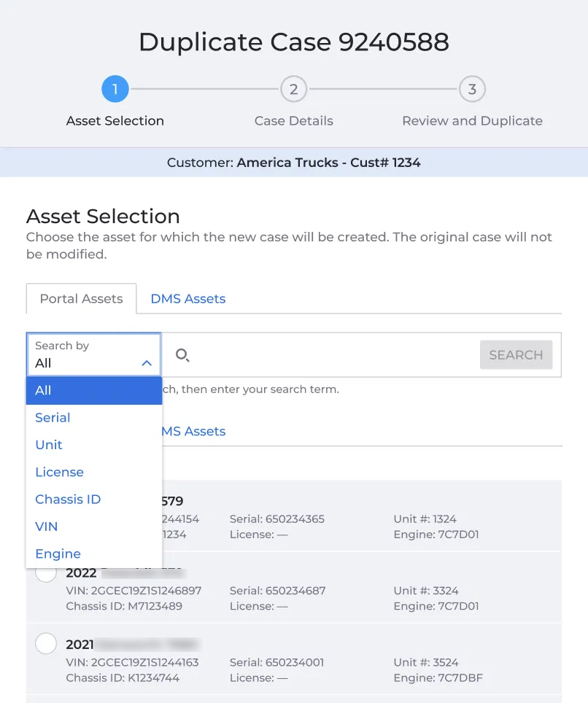Click the magnifying glass search icon
Image resolution: width=588 pixels, height=703 pixels.
point(182,355)
